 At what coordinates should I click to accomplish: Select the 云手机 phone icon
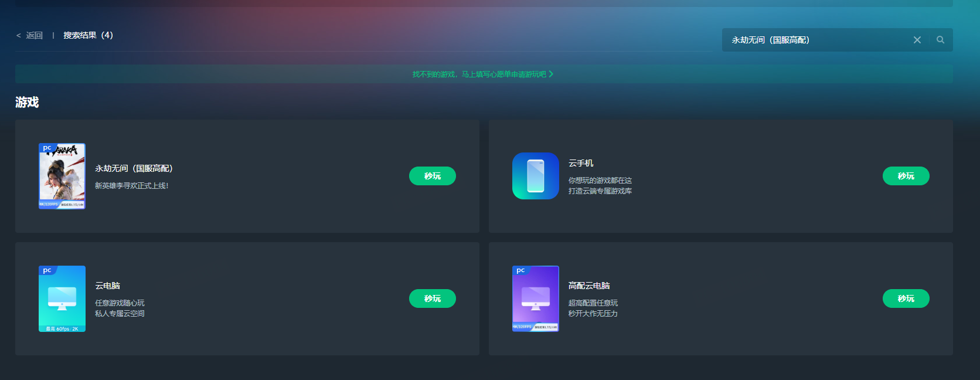pos(535,176)
